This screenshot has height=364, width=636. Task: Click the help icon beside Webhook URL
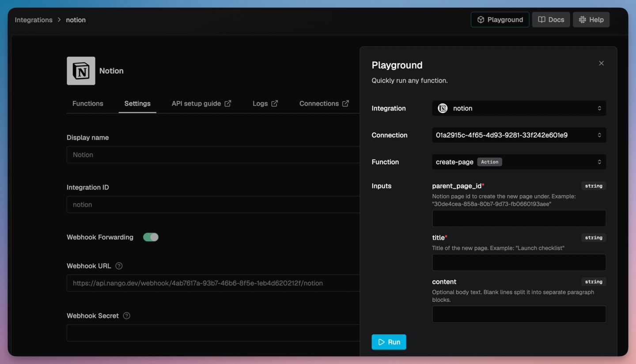119,266
